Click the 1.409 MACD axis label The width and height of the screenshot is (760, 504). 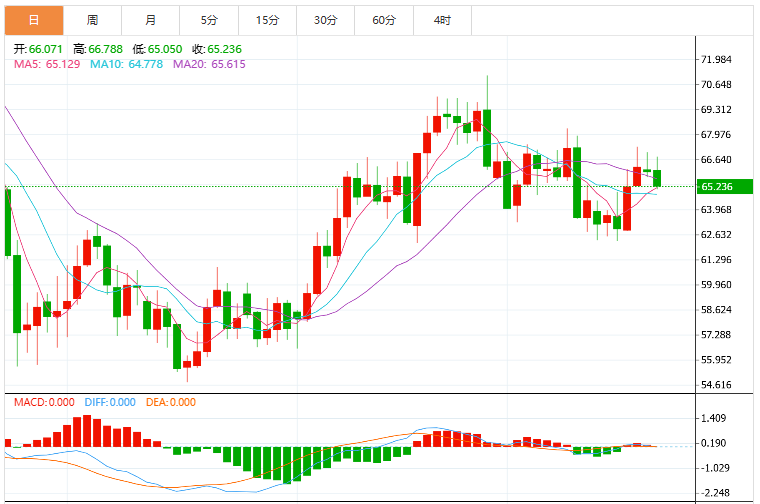(713, 418)
